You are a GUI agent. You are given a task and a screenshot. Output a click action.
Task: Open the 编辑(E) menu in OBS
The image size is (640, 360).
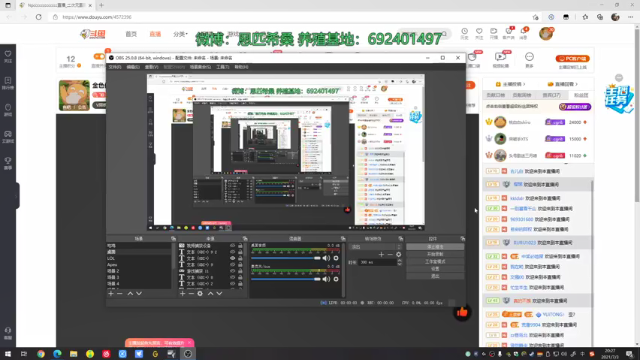tap(133, 67)
